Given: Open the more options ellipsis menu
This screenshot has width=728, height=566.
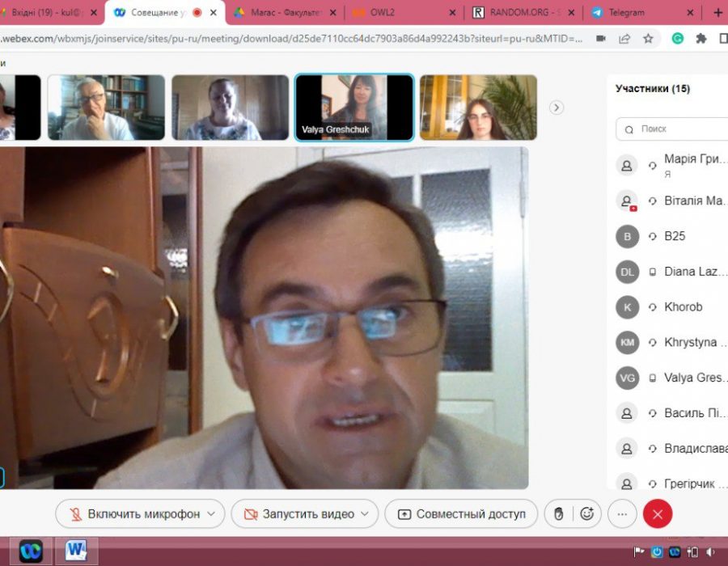Looking at the screenshot, I should tap(621, 513).
